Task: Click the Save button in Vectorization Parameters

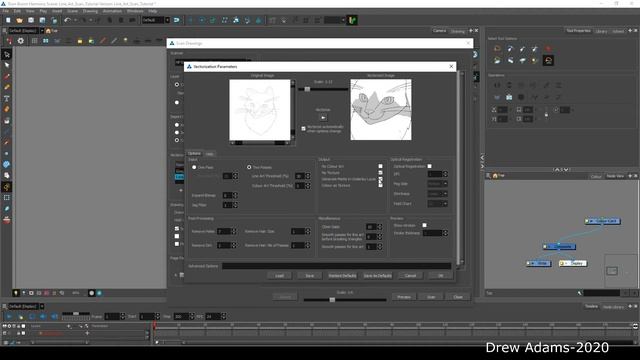Action: 309,276
